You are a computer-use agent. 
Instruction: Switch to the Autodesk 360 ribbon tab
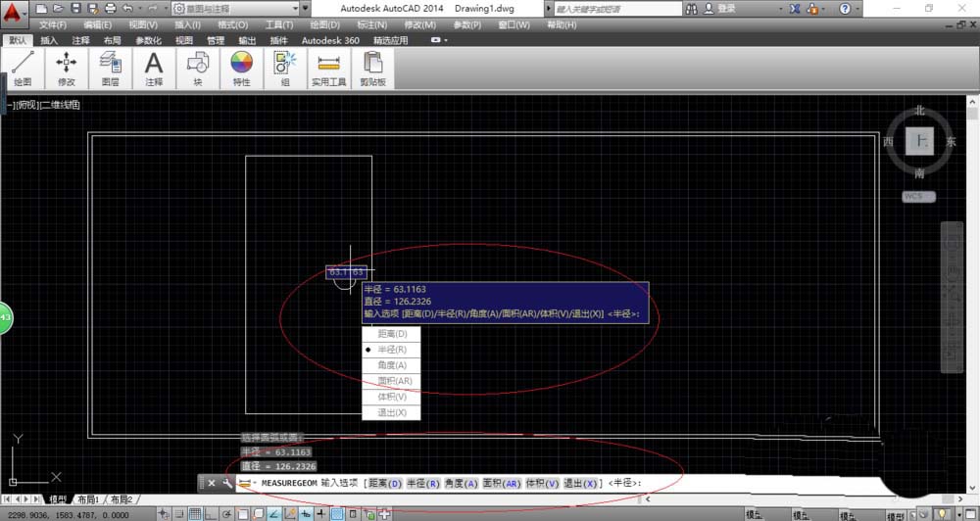coord(330,40)
